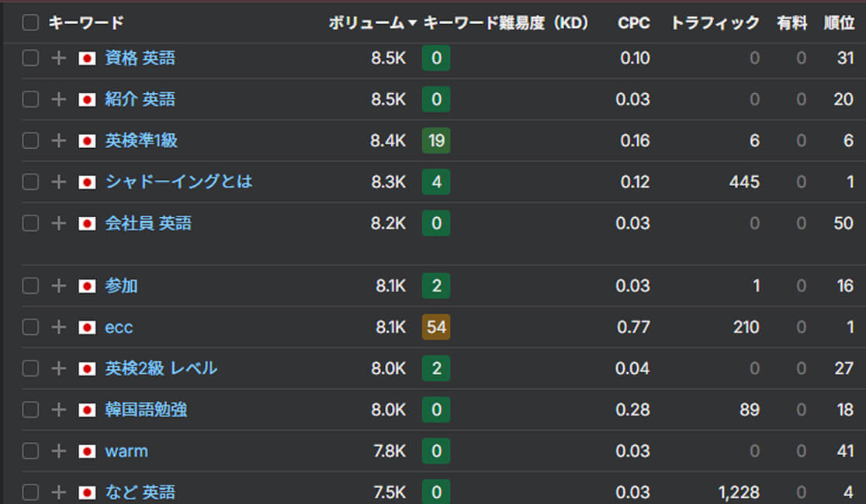Viewport: 866px width, 504px height.
Task: Sort by ボリューム column dropdown arrow
Action: [412, 24]
